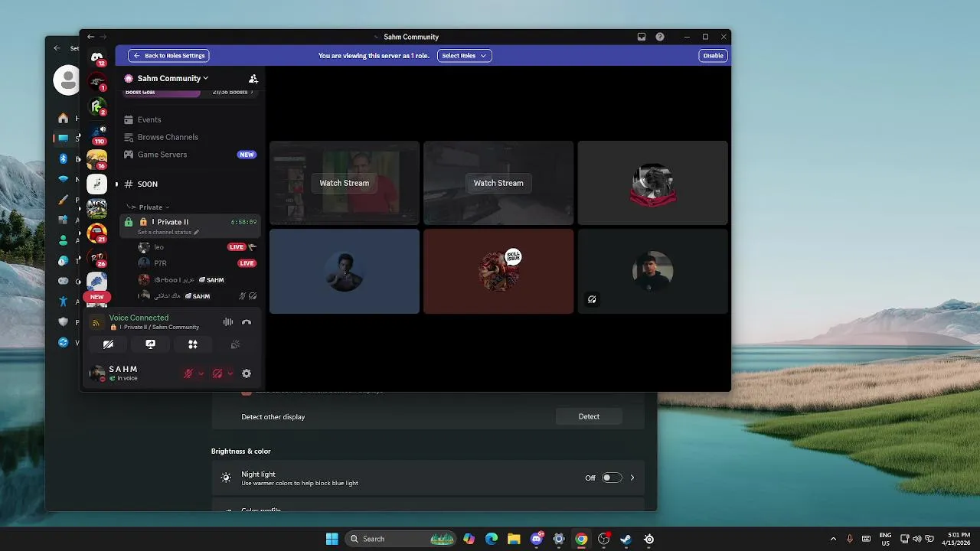The image size is (980, 551).
Task: Open the Select Roles dropdown
Action: [x=464, y=55]
